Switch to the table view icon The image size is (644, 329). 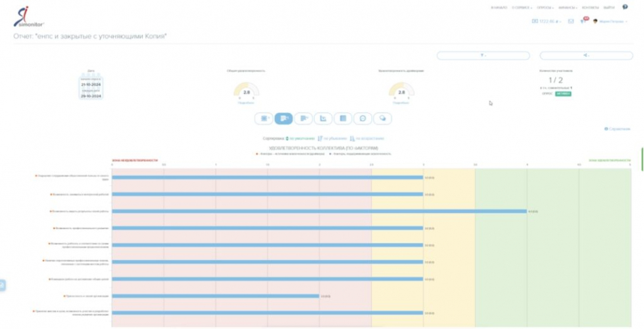click(343, 118)
